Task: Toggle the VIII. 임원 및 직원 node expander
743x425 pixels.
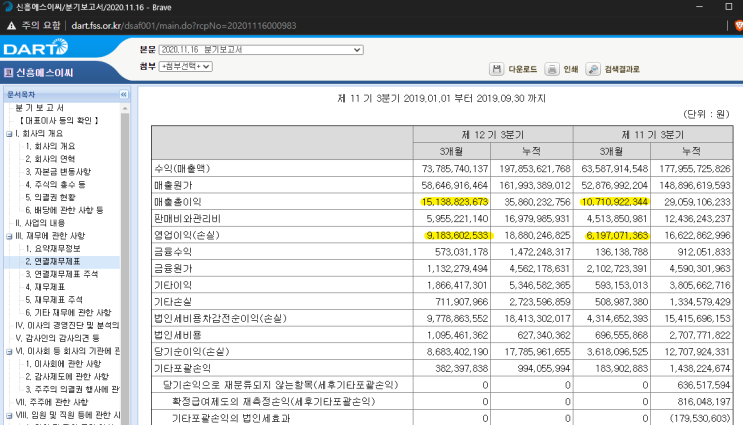Action: 9,416
